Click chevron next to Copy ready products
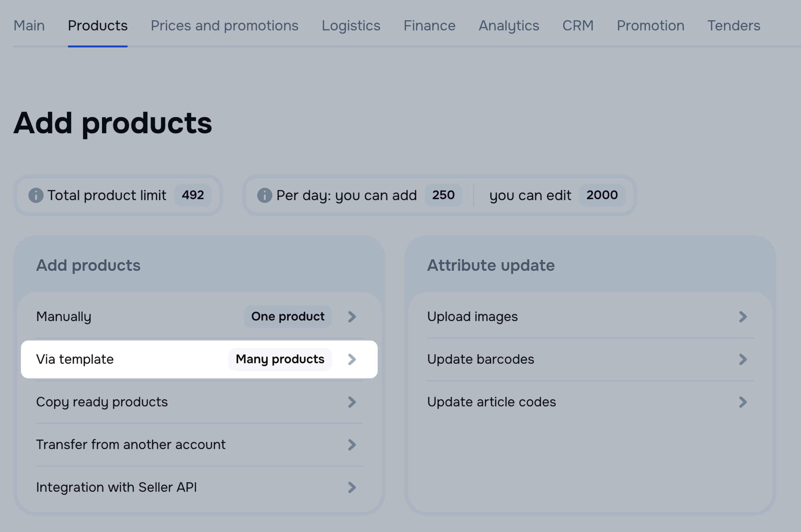 (352, 402)
